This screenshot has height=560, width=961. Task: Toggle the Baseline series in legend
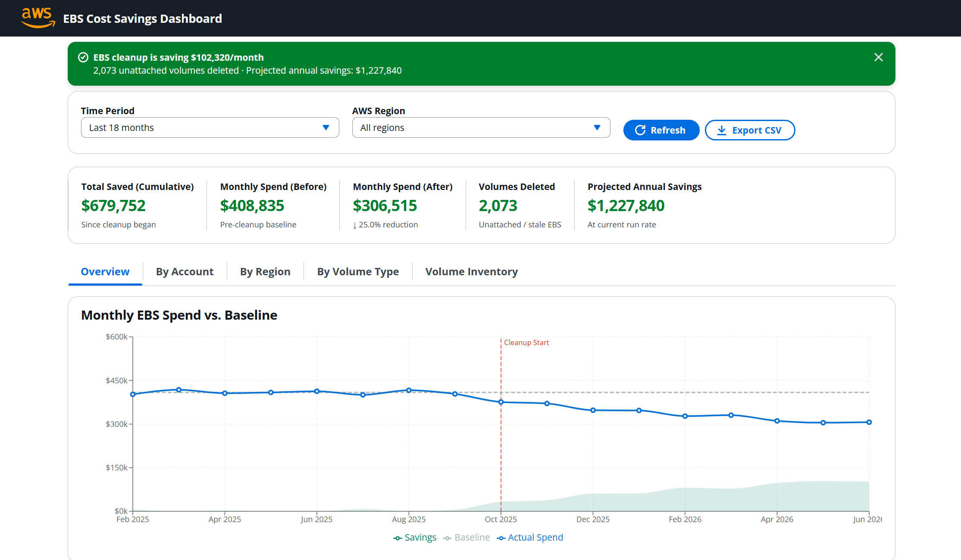[466, 538]
